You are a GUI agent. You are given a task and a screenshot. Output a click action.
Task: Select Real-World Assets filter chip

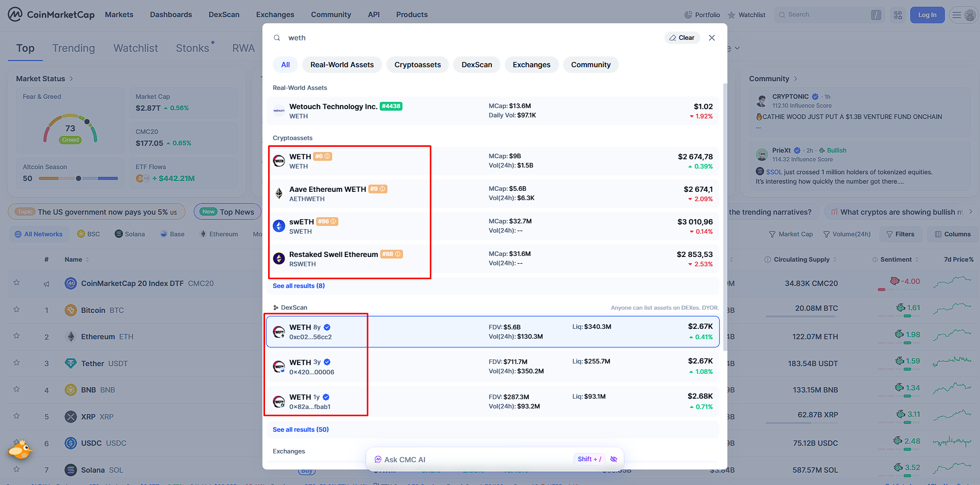point(342,65)
